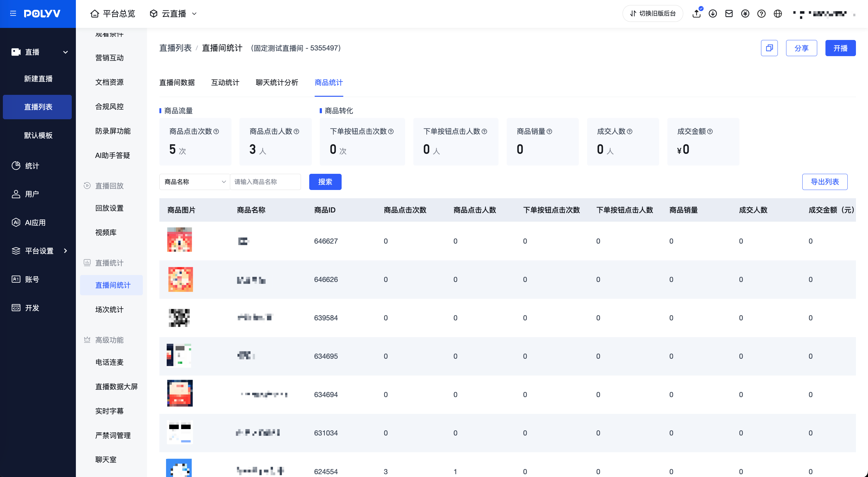Viewport: 868px width, 477px height.
Task: Switch to the 互动统计 tab
Action: (225, 82)
